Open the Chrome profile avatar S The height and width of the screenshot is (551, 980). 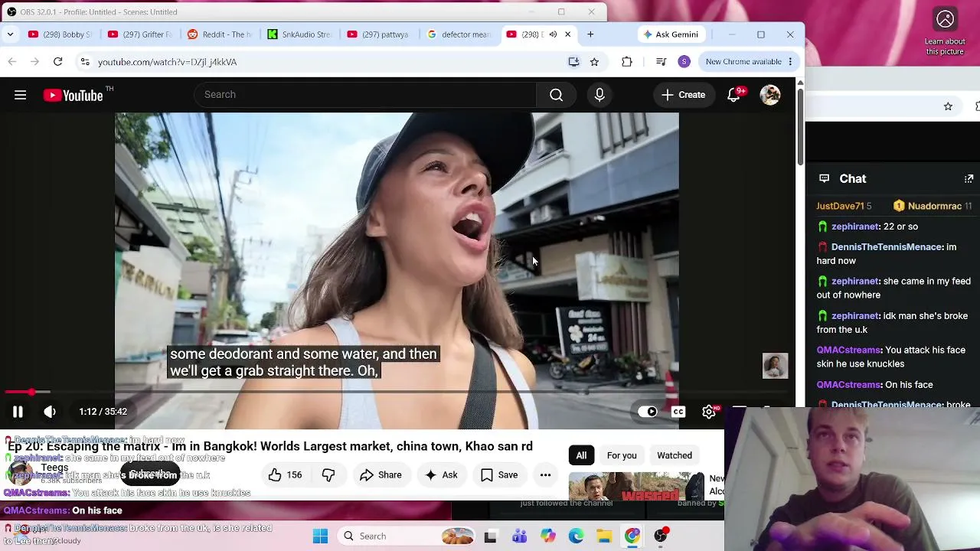click(x=684, y=62)
